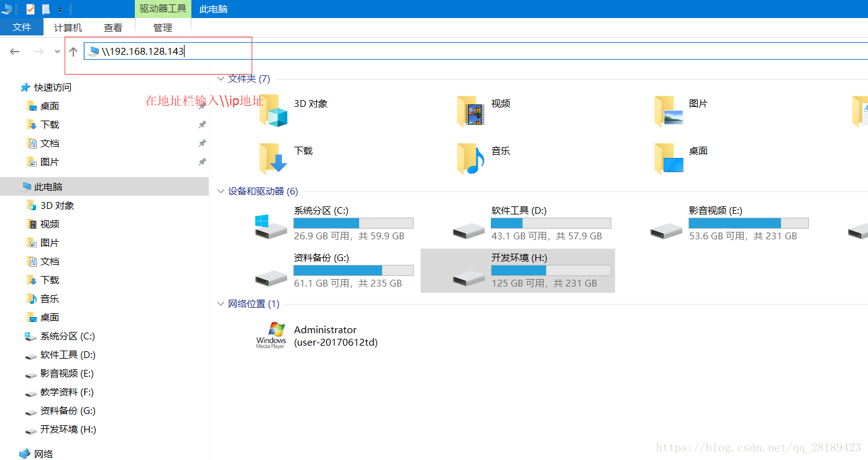Open the 3D 对象 folder icon
The image size is (868, 460).
click(x=273, y=112)
